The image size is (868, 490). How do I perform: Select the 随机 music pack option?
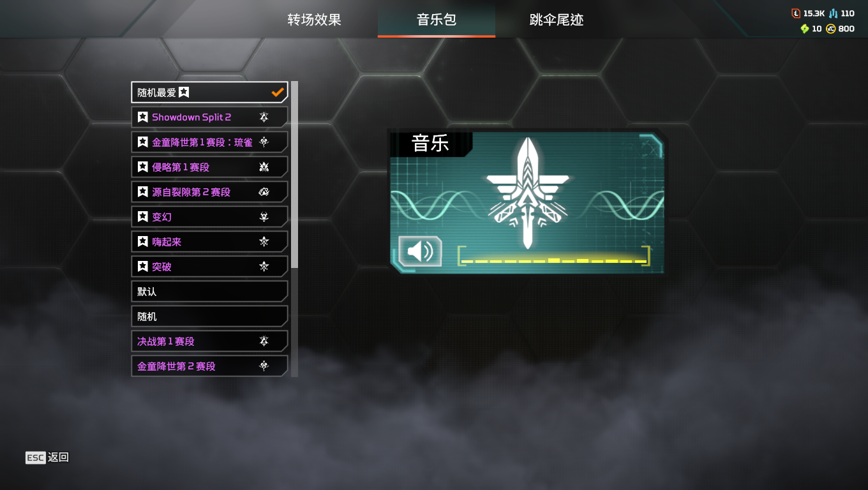click(209, 316)
